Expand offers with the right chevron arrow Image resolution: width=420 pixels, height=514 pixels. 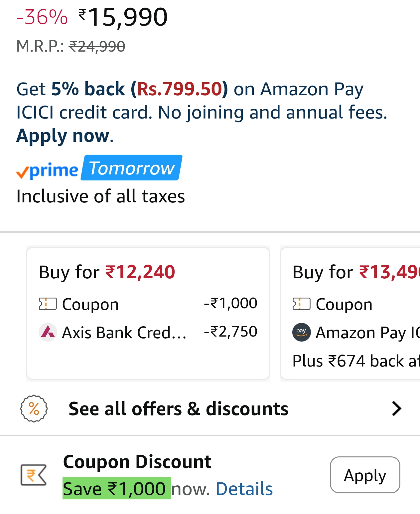[396, 408]
